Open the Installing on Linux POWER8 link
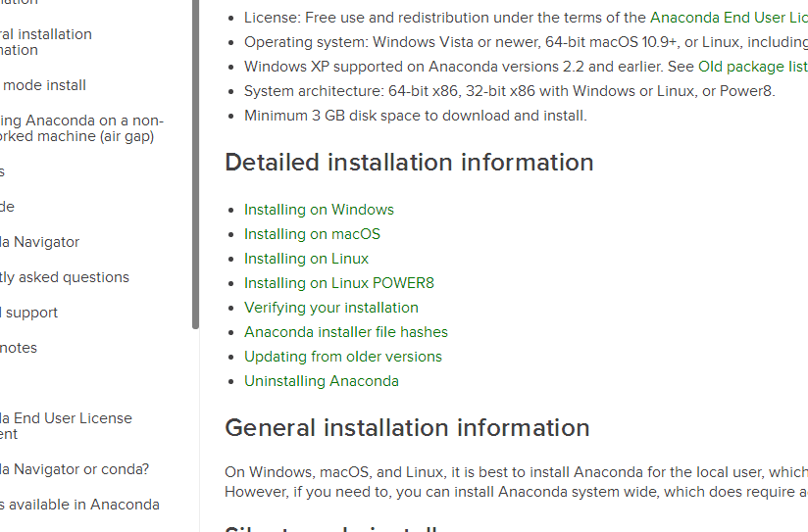Image resolution: width=808 pixels, height=532 pixels. 338,283
